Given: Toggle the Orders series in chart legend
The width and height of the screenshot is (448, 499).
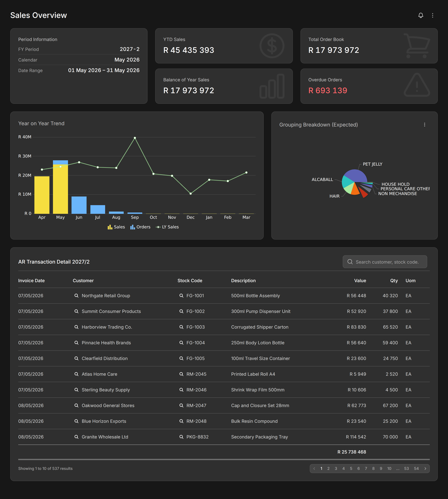Looking at the screenshot, I should pos(140,227).
